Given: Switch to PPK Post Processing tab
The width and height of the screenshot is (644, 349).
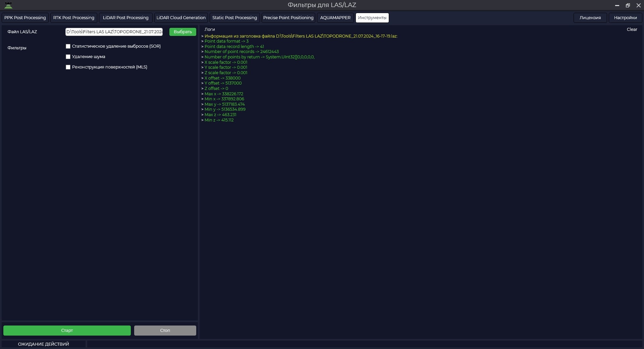Looking at the screenshot, I should [25, 18].
